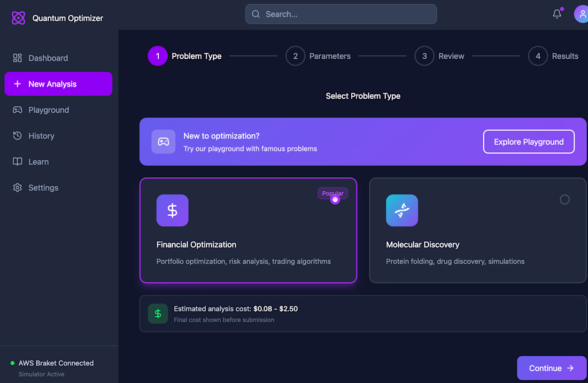Click the Quantum Optimizer title text
The image size is (588, 383).
[67, 18]
